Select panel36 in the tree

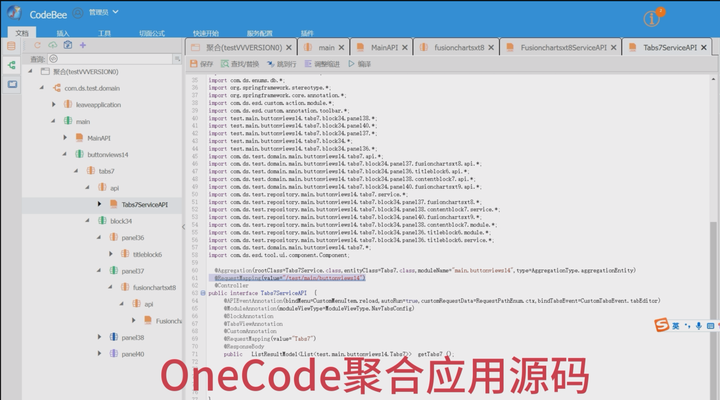[133, 237]
